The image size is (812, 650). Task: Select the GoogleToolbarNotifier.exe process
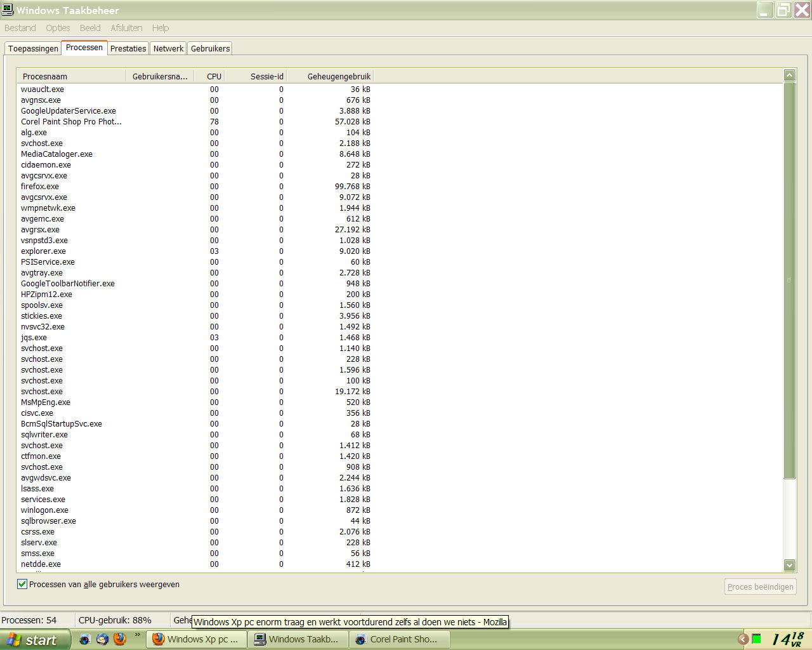tap(195, 284)
